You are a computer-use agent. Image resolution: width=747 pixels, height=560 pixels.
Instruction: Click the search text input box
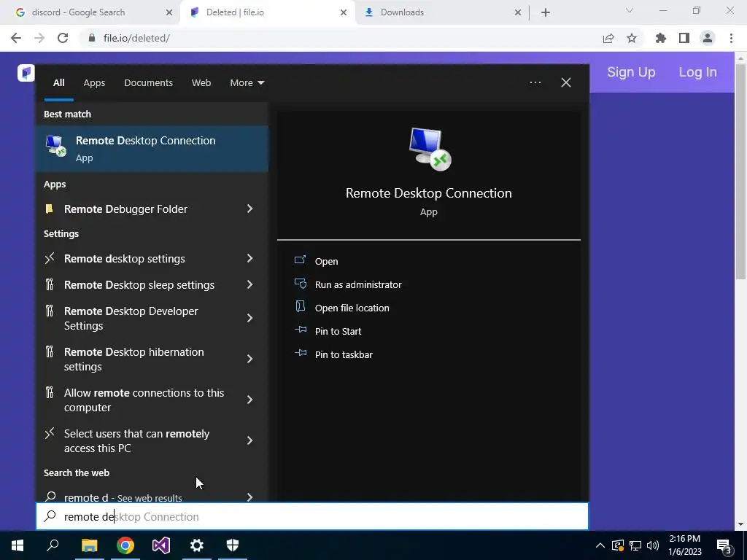[312, 516]
